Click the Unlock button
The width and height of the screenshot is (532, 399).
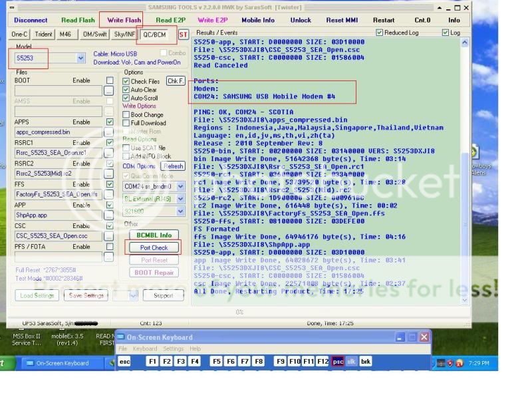[x=301, y=21]
